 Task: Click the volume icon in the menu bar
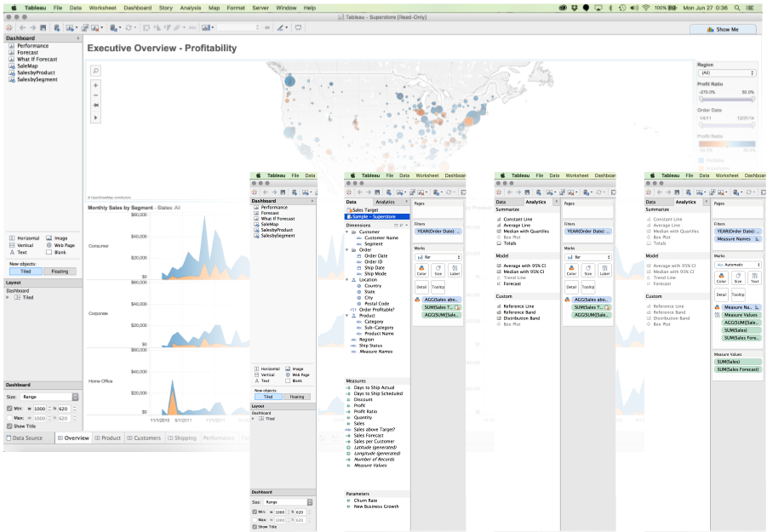pos(634,8)
